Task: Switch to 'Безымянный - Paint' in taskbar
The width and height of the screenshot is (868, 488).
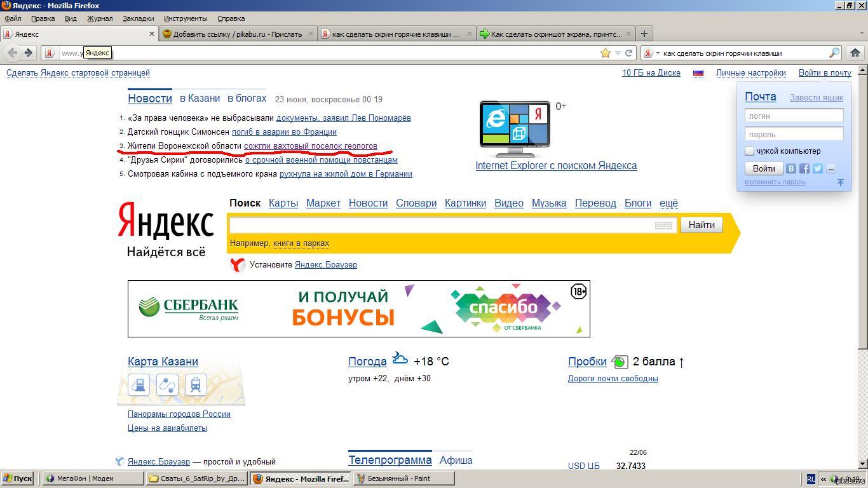Action: (x=405, y=478)
